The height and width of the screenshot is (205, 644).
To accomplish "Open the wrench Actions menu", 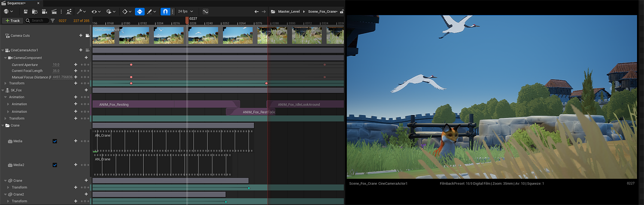I will [80, 12].
